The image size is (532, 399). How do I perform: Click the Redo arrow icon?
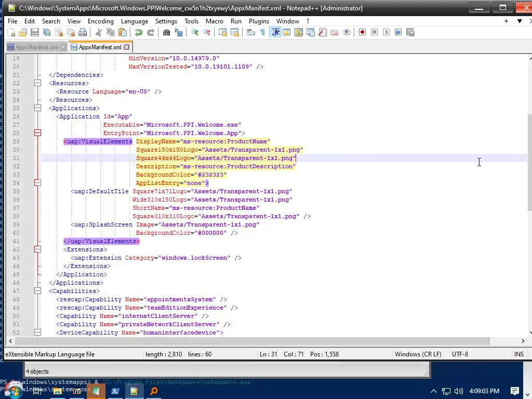tap(151, 32)
